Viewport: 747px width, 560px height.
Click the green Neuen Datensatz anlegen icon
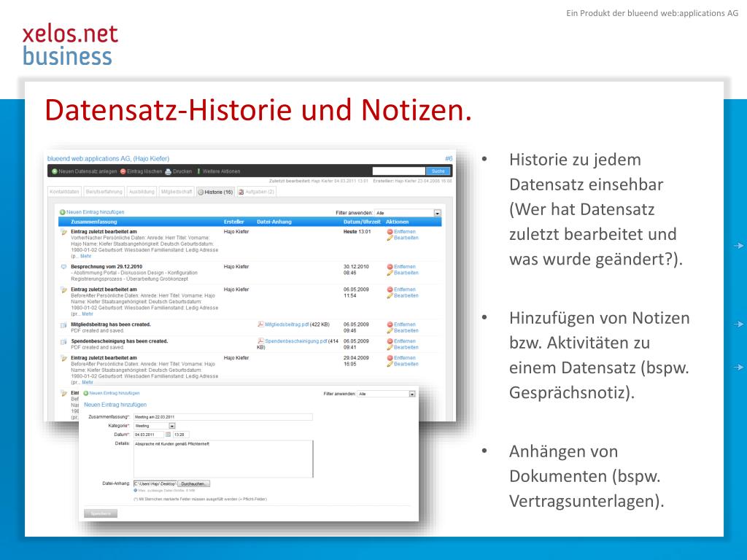click(x=54, y=171)
